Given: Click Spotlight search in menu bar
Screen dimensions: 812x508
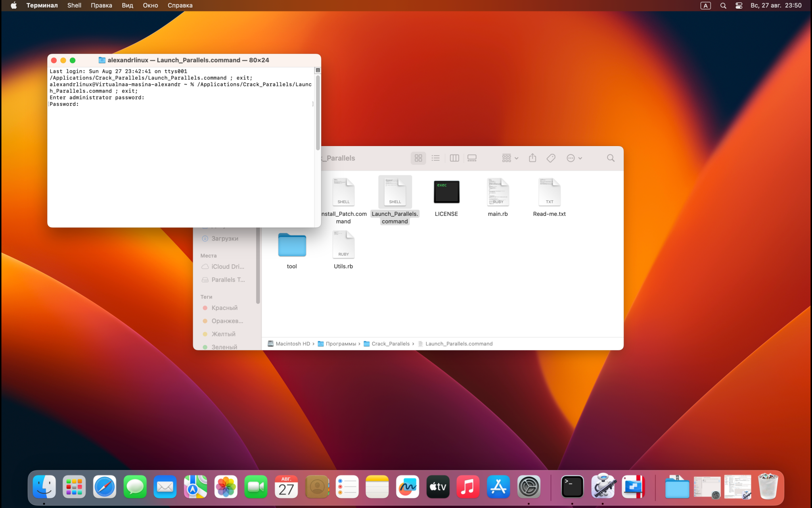Looking at the screenshot, I should point(723,6).
